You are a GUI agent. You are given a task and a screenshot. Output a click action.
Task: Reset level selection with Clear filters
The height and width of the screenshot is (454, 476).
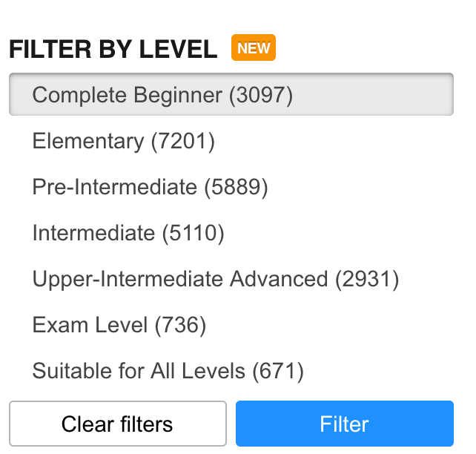[x=117, y=424]
